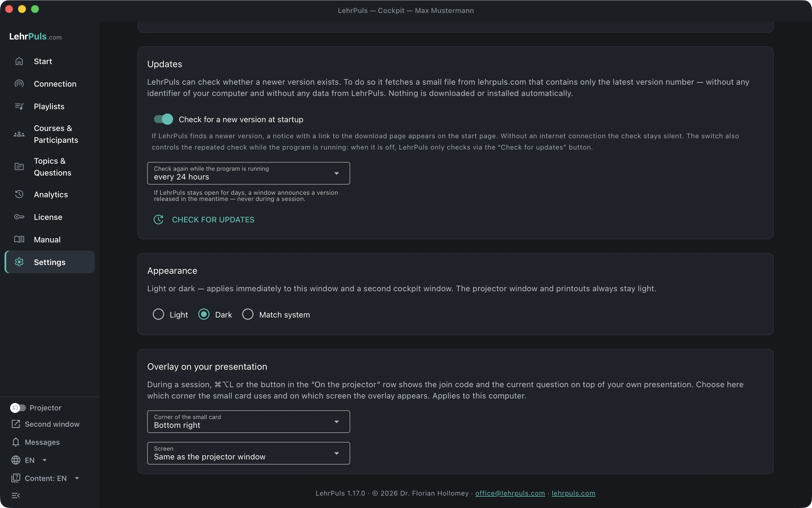Open the lehrpuls.com footer link
This screenshot has height=508, width=812.
[x=573, y=493]
